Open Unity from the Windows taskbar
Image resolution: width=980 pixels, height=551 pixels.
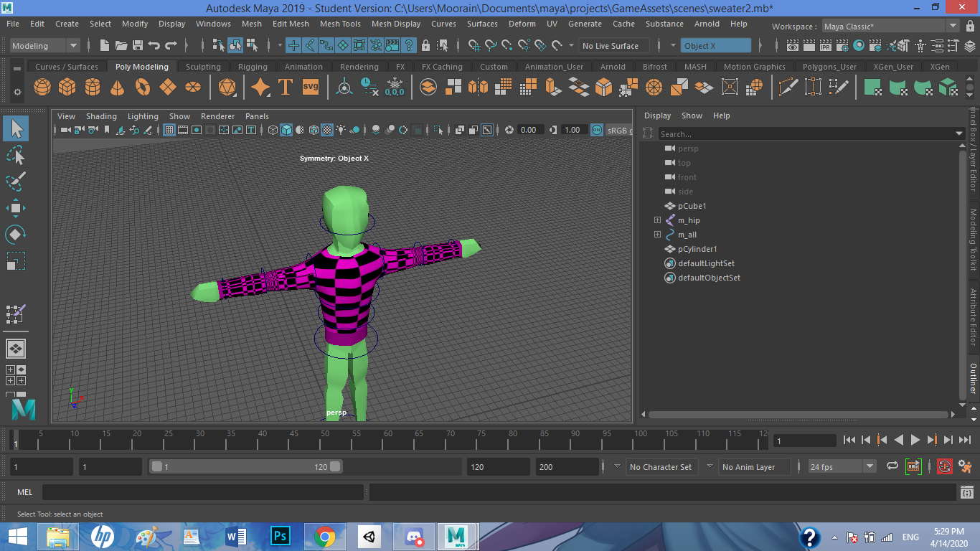coord(369,536)
